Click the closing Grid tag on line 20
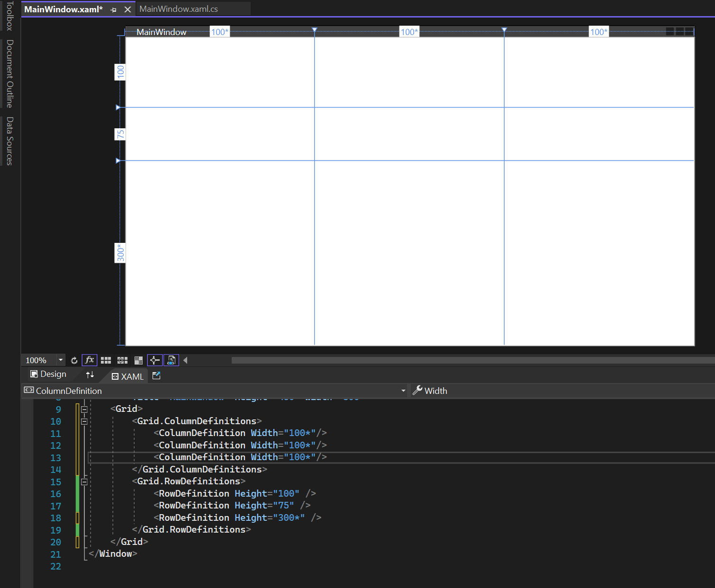 click(x=129, y=542)
